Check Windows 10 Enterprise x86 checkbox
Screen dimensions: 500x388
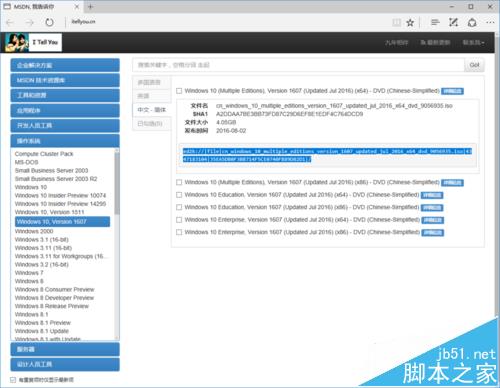pyautogui.click(x=179, y=232)
